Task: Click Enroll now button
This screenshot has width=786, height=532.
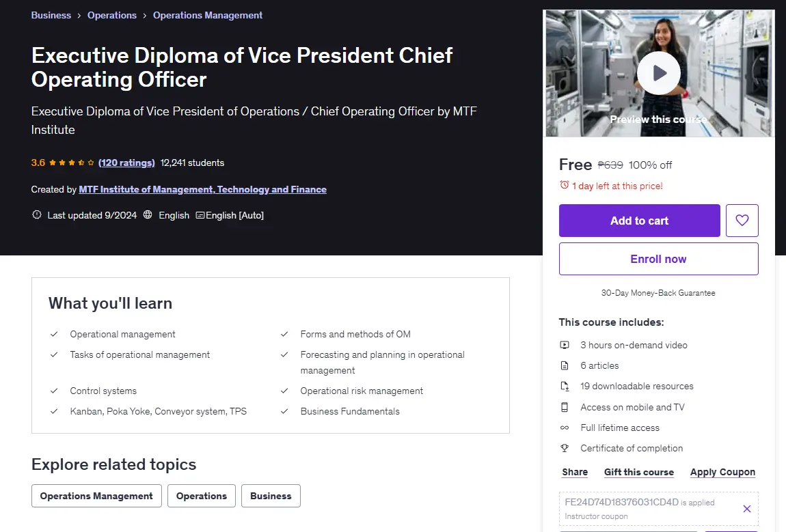Action: pos(659,259)
